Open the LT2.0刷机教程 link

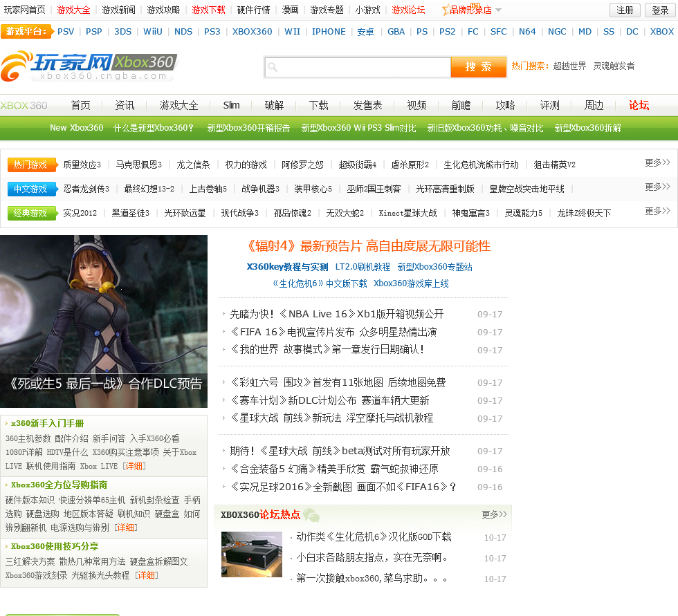tap(363, 267)
